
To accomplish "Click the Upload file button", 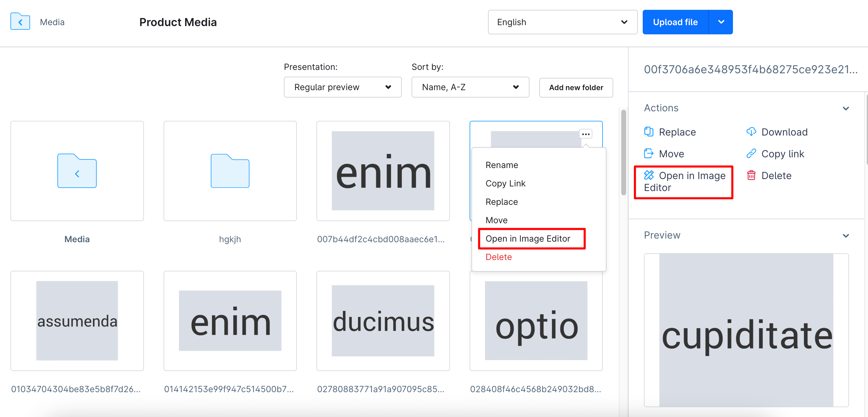I will [x=675, y=22].
